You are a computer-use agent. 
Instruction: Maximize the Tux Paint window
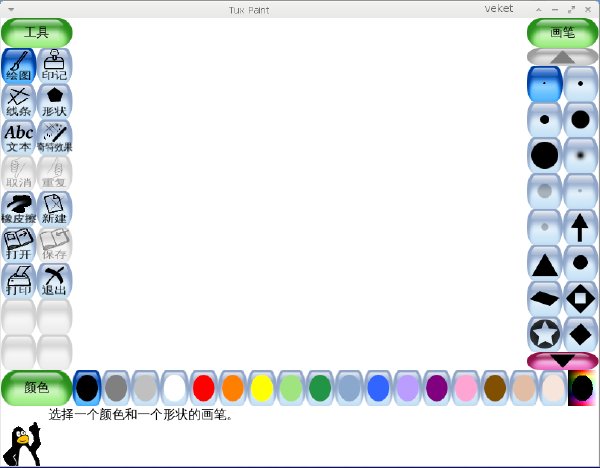click(x=571, y=10)
